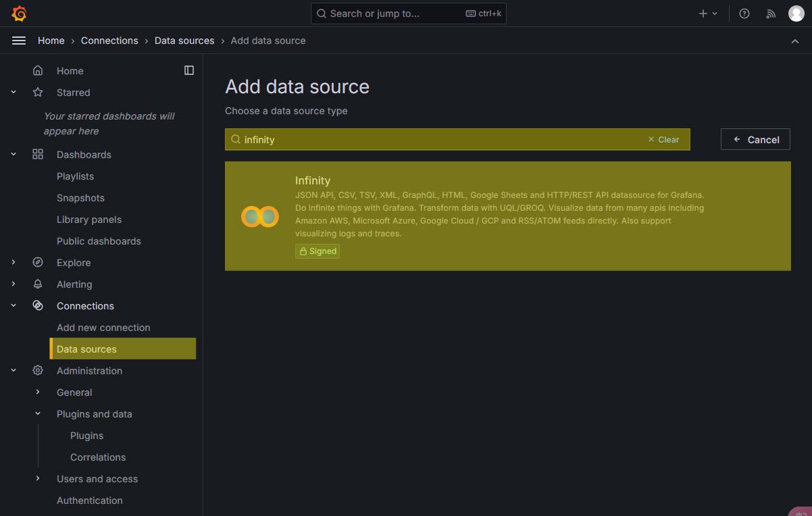This screenshot has height=516, width=812.
Task: Click the magnifier icon in filter field
Action: (x=236, y=139)
